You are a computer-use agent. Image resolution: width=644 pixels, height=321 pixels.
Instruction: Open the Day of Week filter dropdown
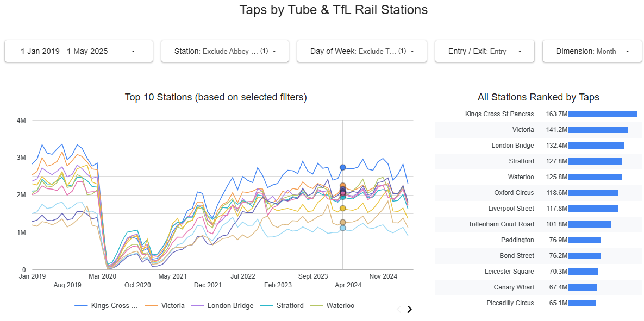click(x=362, y=51)
